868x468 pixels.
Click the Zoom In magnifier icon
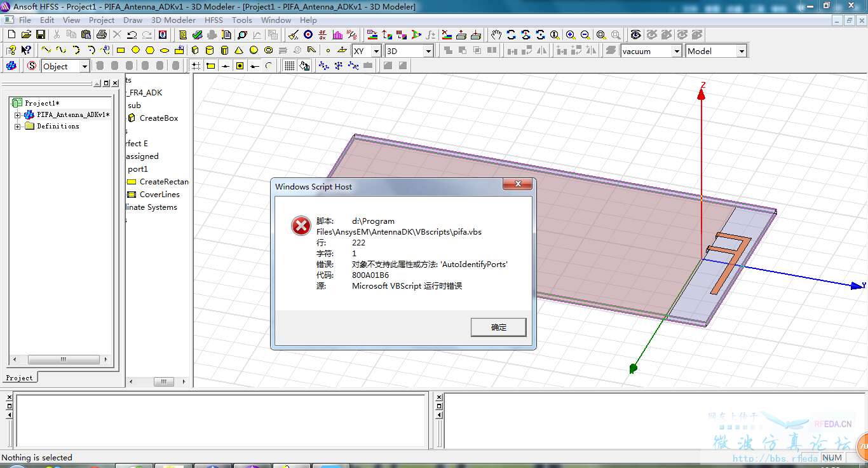click(x=571, y=35)
